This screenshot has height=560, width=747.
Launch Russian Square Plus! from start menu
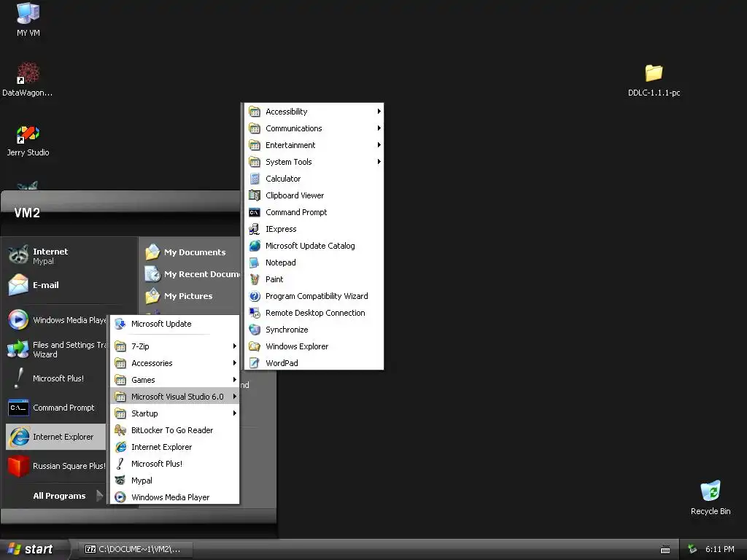pos(56,466)
